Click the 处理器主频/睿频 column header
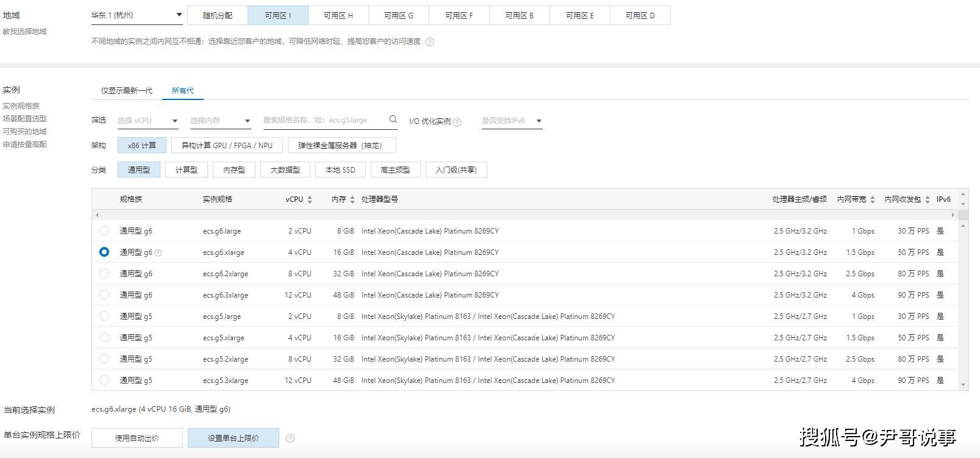 (799, 199)
